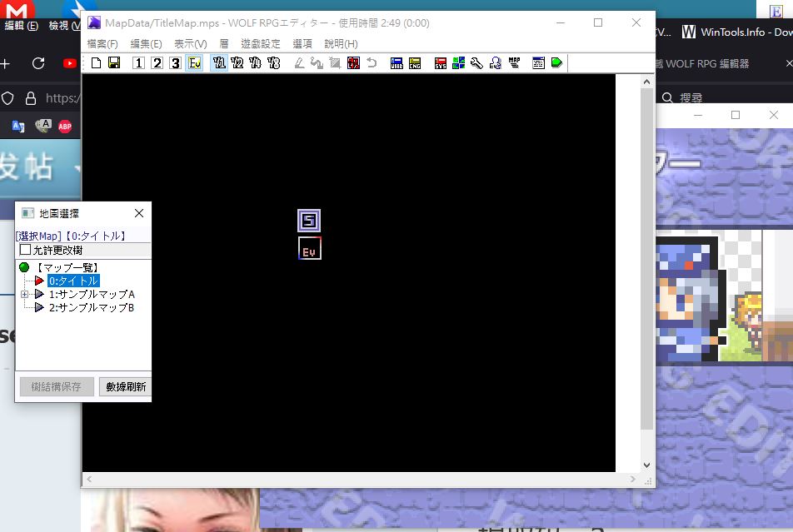Save the map with the floppy disk icon
Screen dimensions: 793x532
[114, 62]
